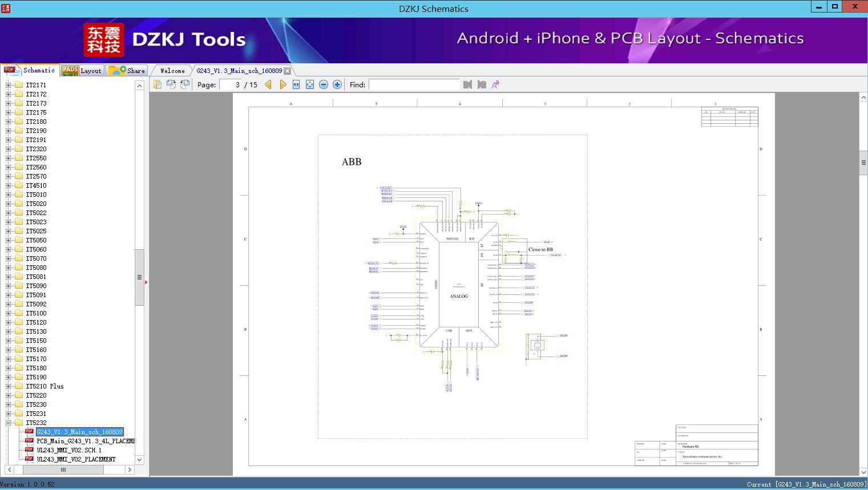The height and width of the screenshot is (490, 868).
Task: Expand the IT5210 Plus folder
Action: click(x=8, y=386)
